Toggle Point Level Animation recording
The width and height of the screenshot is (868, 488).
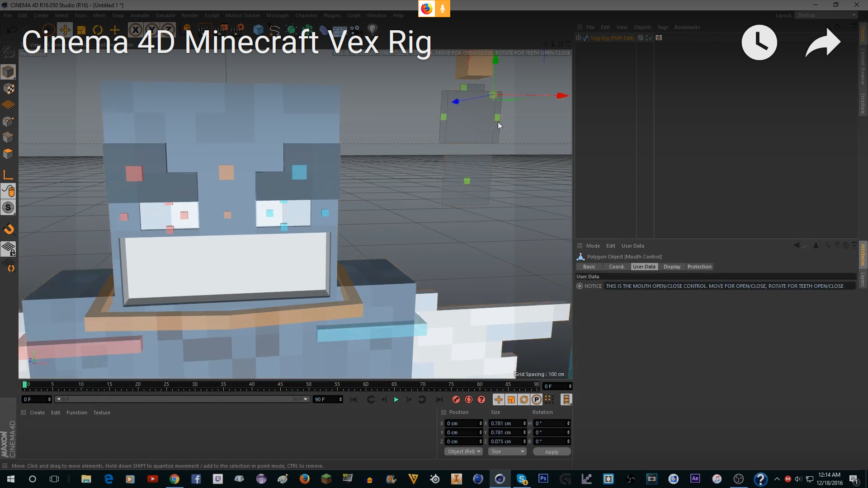549,399
